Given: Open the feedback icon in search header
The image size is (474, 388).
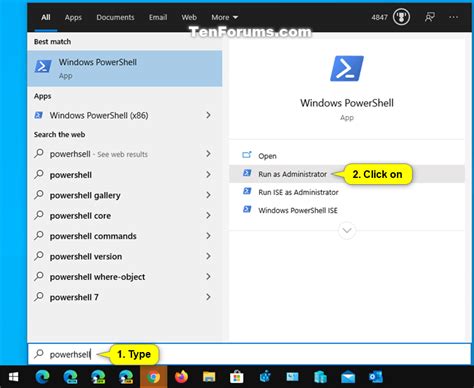Looking at the screenshot, I should [430, 17].
